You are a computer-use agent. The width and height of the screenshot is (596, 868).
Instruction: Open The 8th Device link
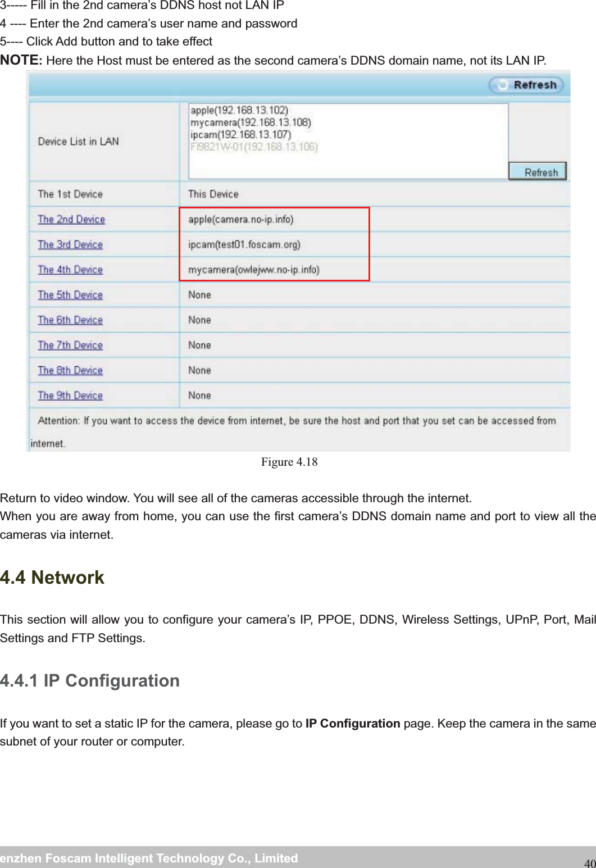70,370
